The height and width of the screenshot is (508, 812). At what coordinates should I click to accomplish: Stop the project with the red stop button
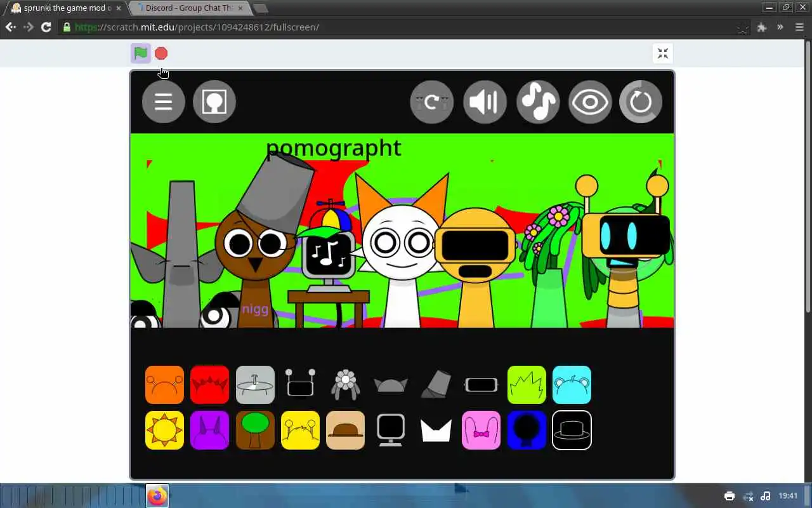pos(161,53)
